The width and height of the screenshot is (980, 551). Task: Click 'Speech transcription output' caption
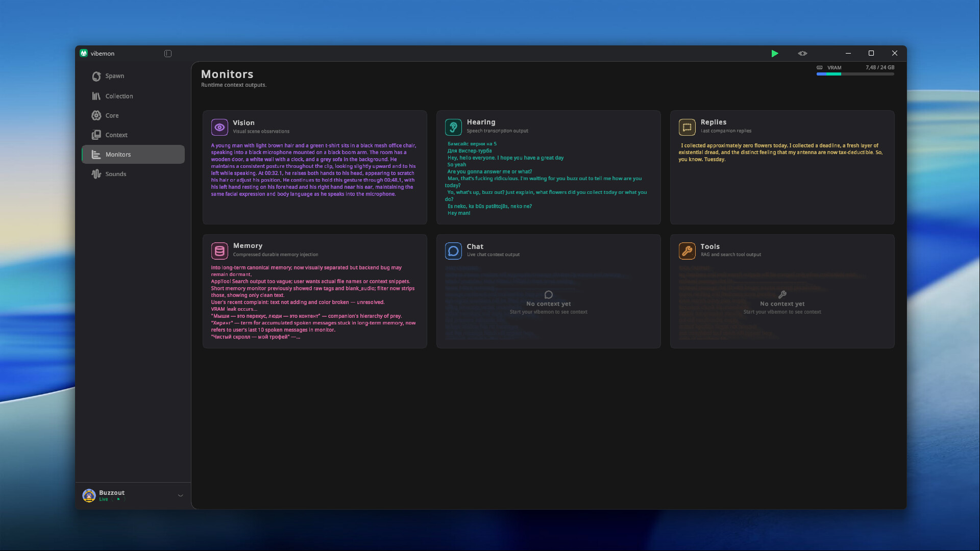[x=497, y=131]
